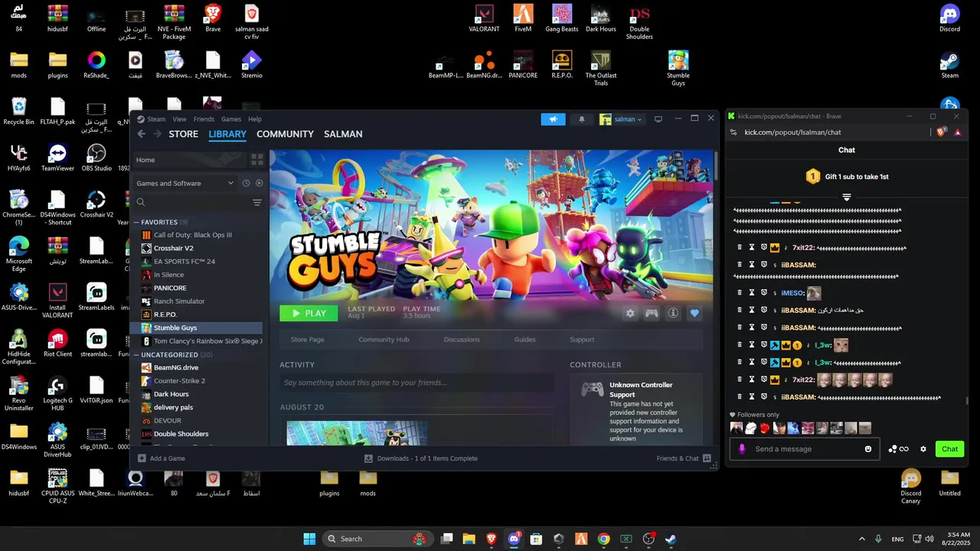Click Add a Game
This screenshot has width=980, height=551.
[x=162, y=458]
